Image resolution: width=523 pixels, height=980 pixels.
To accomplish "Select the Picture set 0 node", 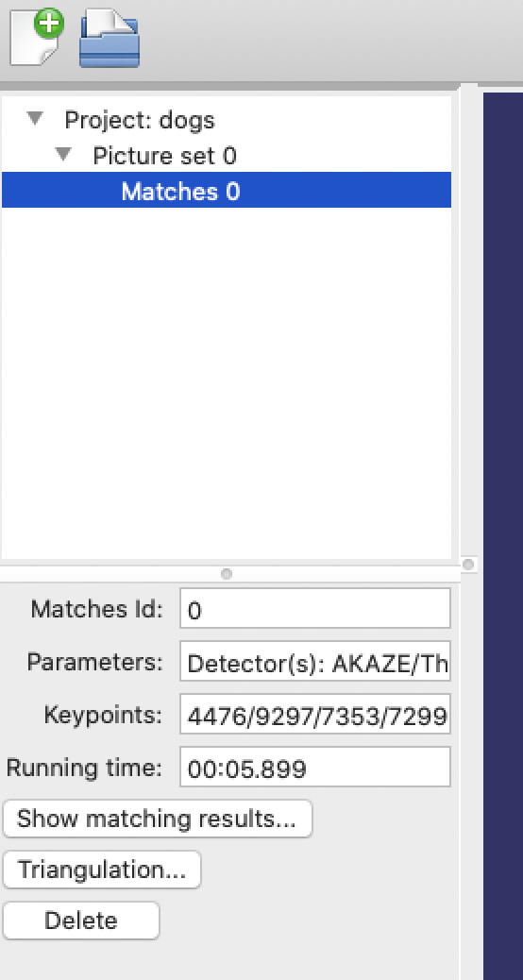I will (165, 156).
